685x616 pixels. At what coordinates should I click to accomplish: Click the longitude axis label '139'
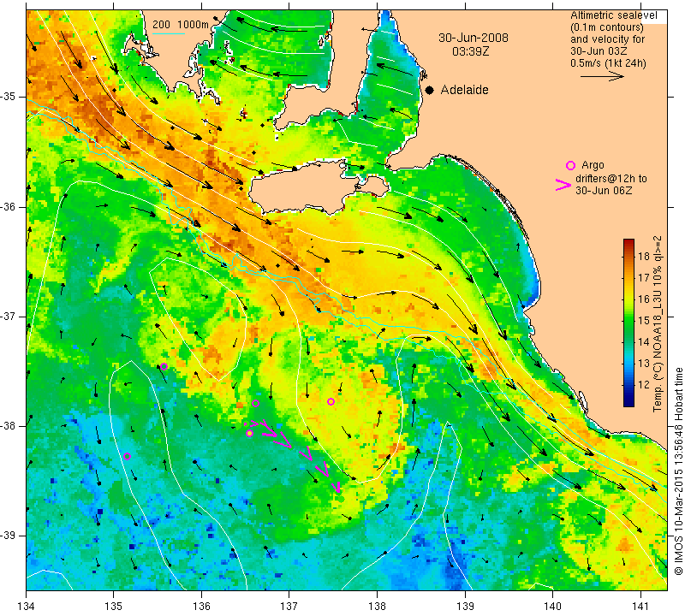tap(465, 607)
